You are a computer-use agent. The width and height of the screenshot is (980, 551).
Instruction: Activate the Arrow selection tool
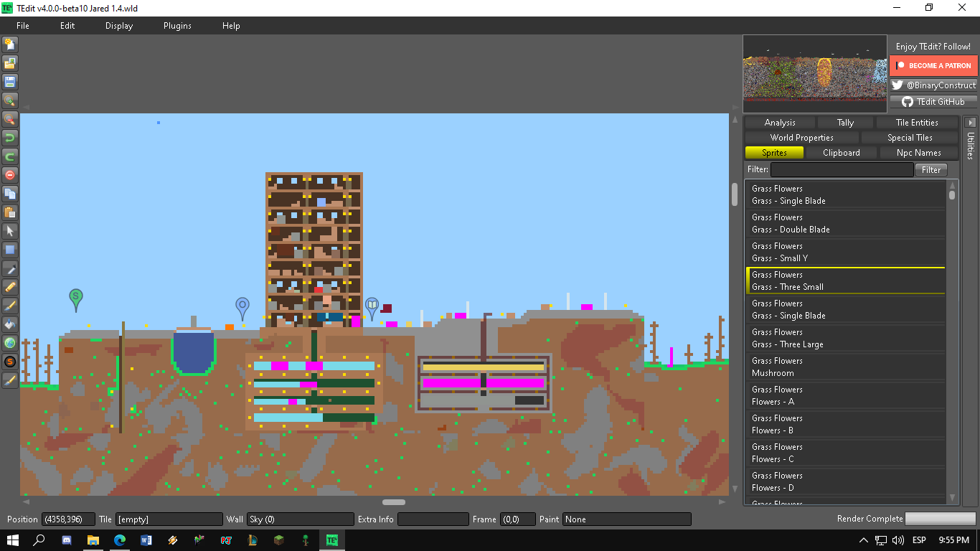[9, 230]
